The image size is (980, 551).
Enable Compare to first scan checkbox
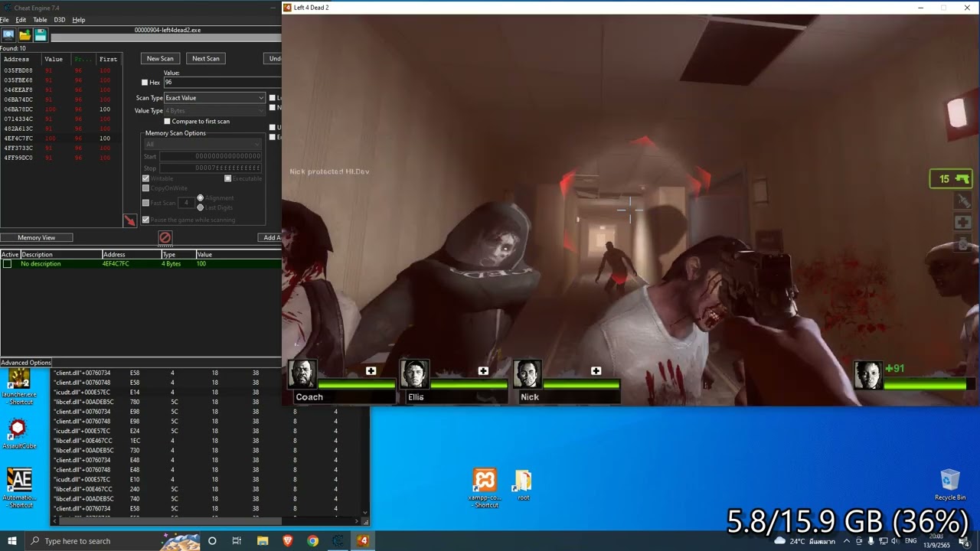tap(168, 121)
